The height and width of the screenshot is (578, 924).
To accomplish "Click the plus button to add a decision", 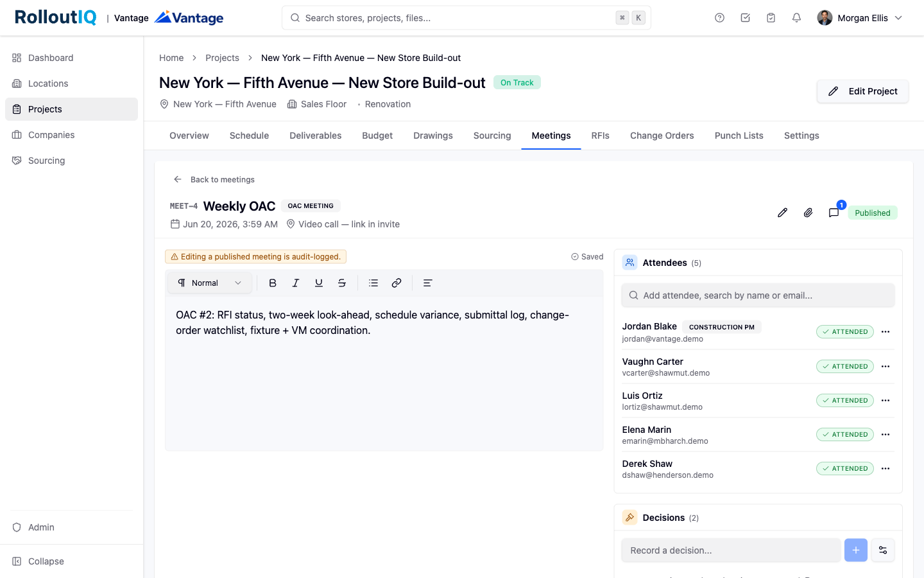I will tap(856, 550).
